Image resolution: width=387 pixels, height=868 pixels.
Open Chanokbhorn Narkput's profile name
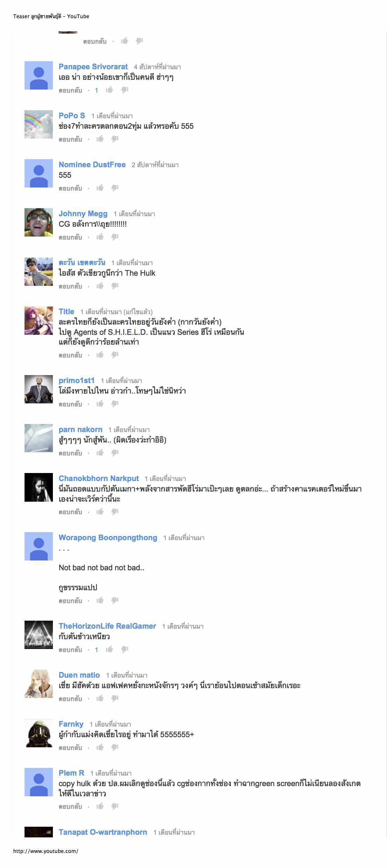tap(99, 478)
